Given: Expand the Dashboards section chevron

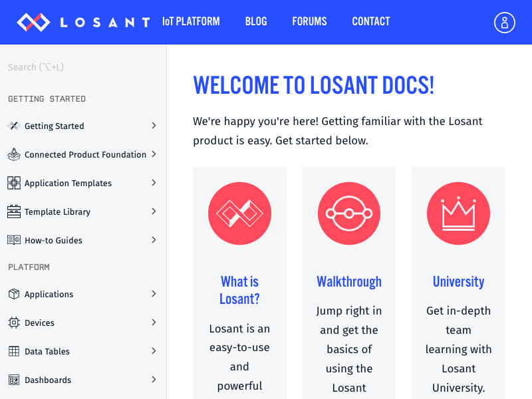Looking at the screenshot, I should [154, 379].
